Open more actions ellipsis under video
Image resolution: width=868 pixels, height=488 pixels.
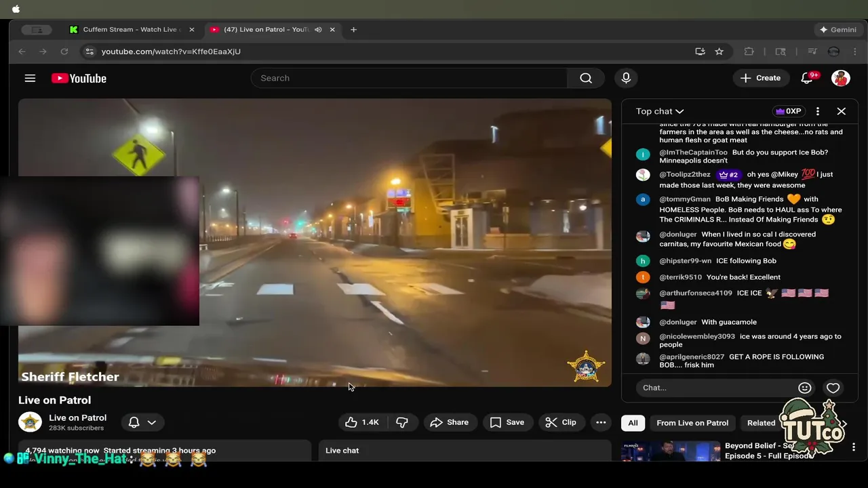tap(601, 422)
